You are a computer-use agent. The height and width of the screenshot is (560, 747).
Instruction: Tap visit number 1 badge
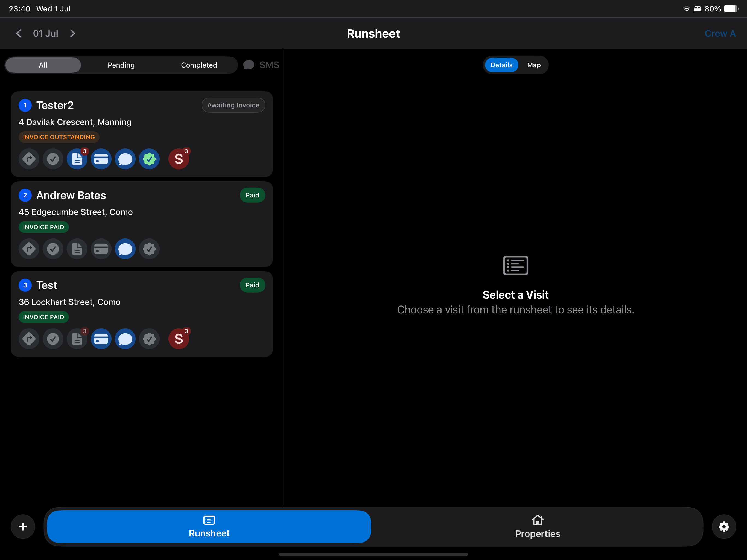pos(25,105)
